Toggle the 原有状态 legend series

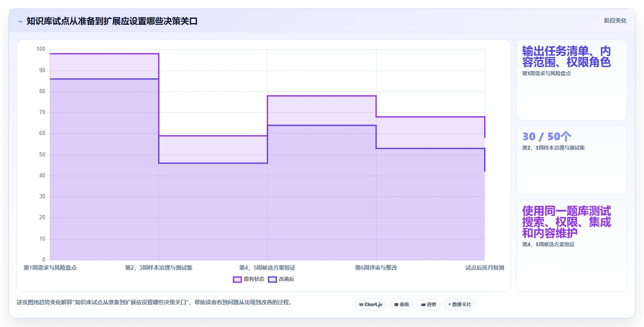tap(249, 279)
